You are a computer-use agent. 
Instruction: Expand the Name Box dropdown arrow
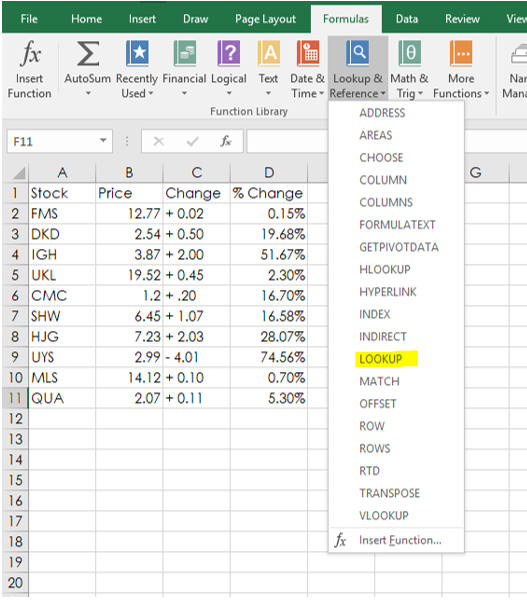[x=103, y=141]
